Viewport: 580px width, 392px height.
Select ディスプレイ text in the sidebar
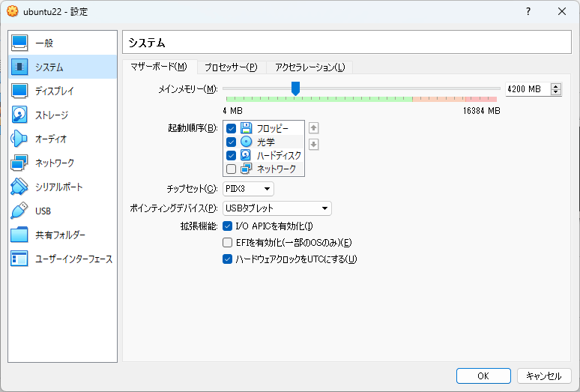click(55, 91)
